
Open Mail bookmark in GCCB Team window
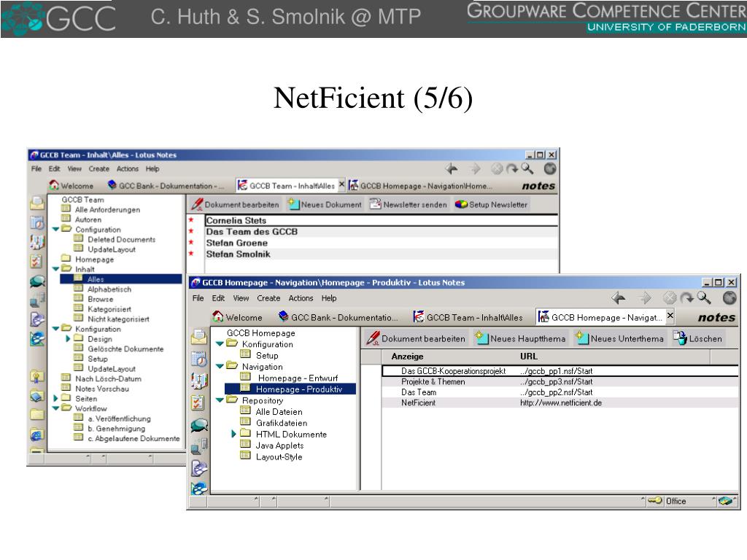pos(37,203)
